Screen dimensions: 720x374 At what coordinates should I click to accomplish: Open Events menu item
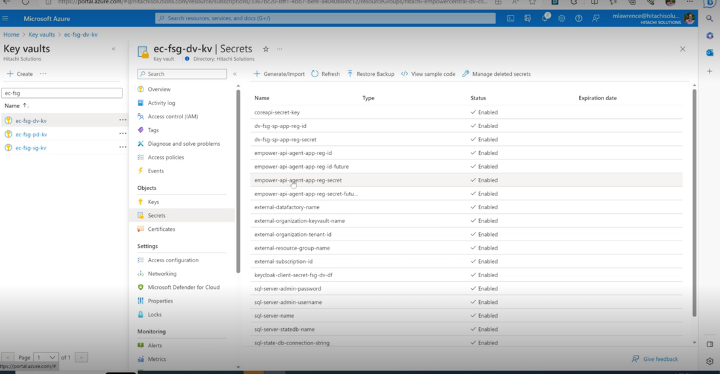pos(156,171)
